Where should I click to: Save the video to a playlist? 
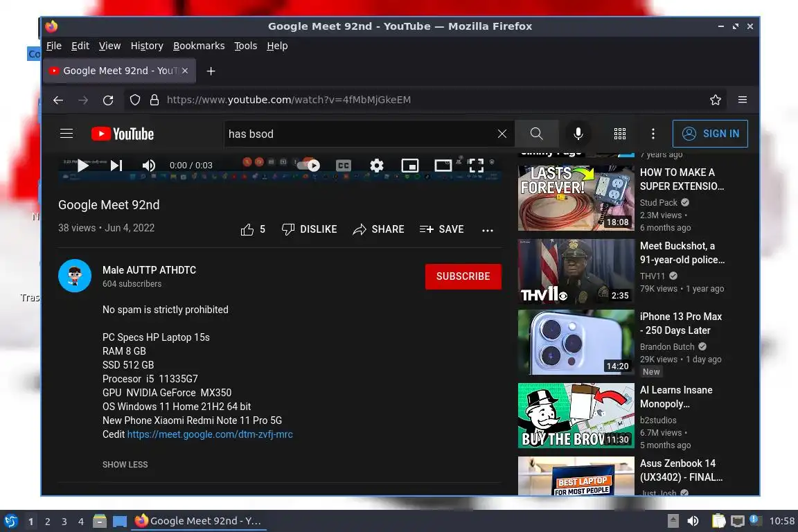tap(442, 229)
